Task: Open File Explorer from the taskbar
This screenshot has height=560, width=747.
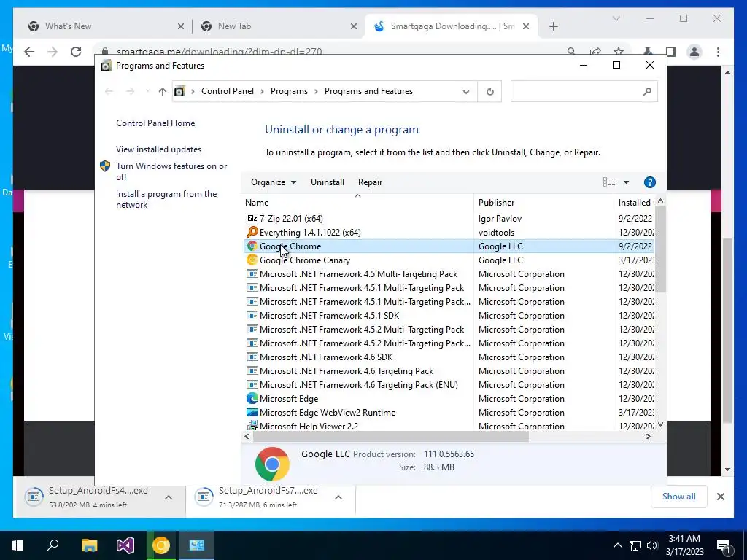Action: pos(89,545)
